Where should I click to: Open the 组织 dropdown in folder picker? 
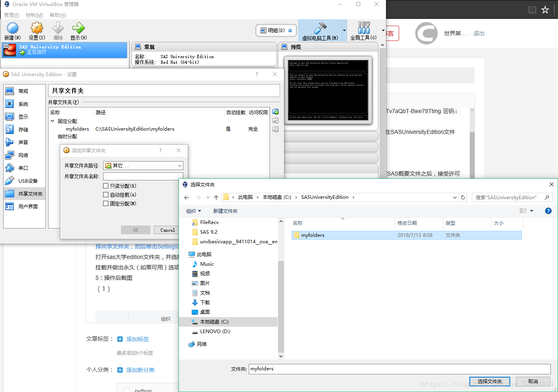tap(193, 211)
